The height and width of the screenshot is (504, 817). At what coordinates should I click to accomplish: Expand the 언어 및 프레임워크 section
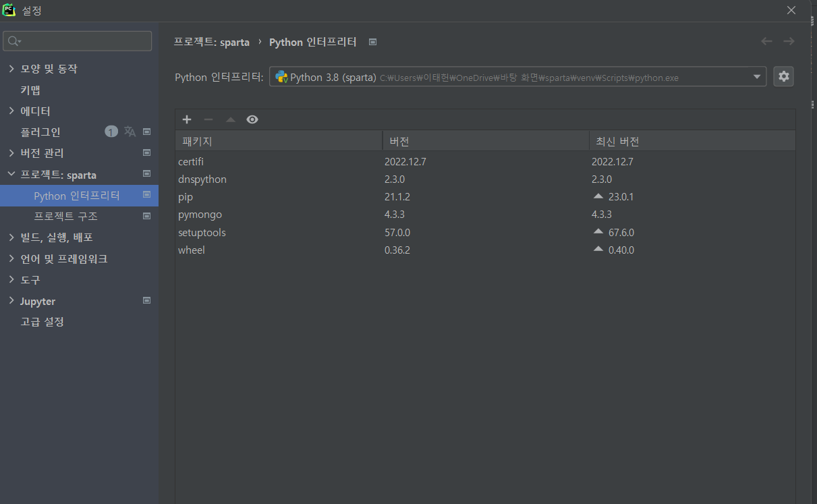pyautogui.click(x=11, y=258)
